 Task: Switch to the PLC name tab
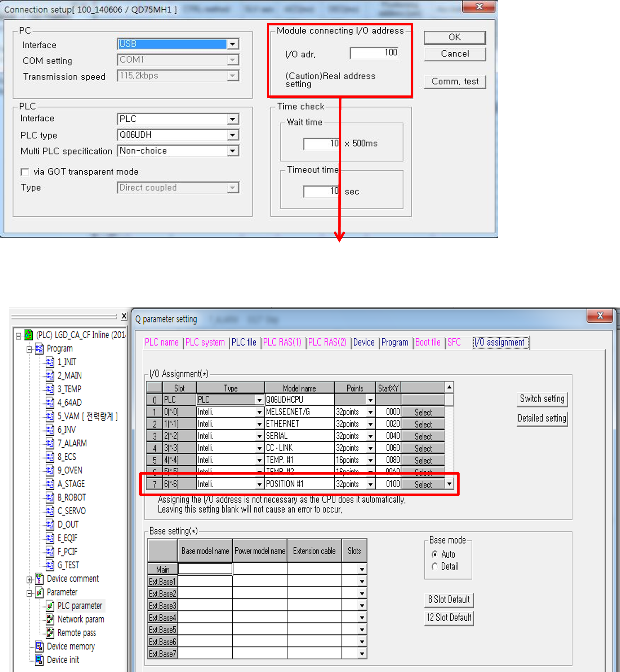(x=162, y=342)
